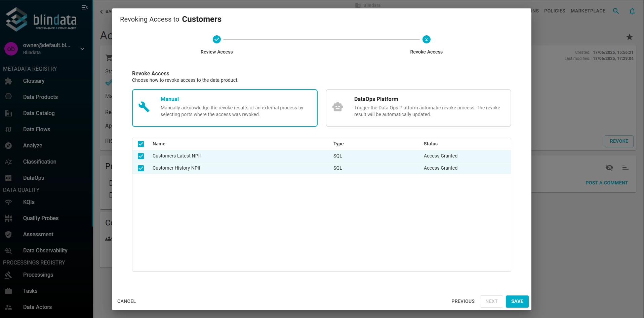Screen dimensions: 644x318
Task: Click the Data Observability icon
Action: coord(8,251)
